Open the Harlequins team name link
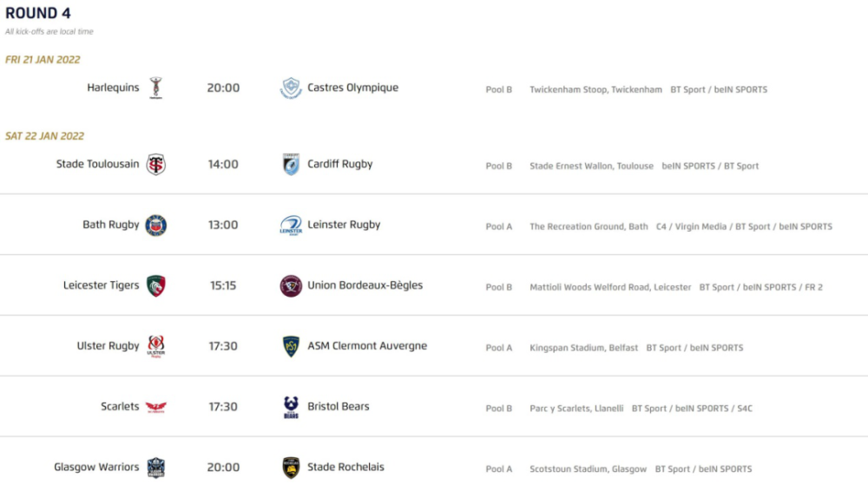Image resolution: width=868 pixels, height=504 pixels. coord(113,88)
